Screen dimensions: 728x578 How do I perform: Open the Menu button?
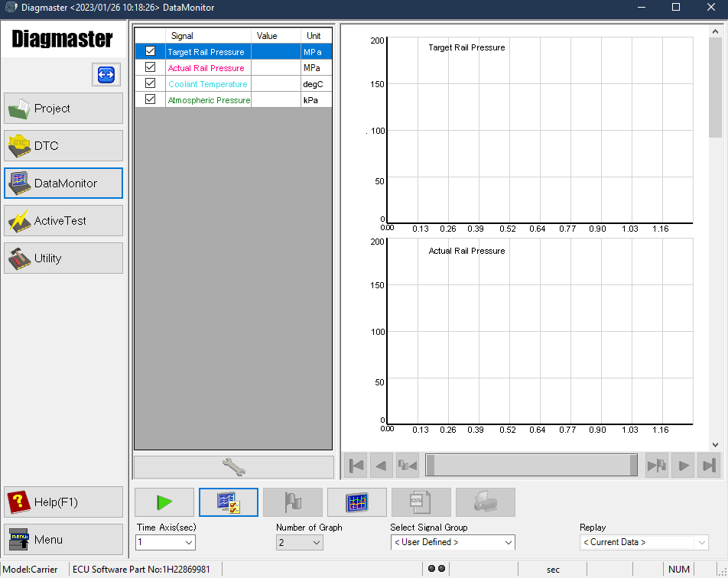pos(63,540)
